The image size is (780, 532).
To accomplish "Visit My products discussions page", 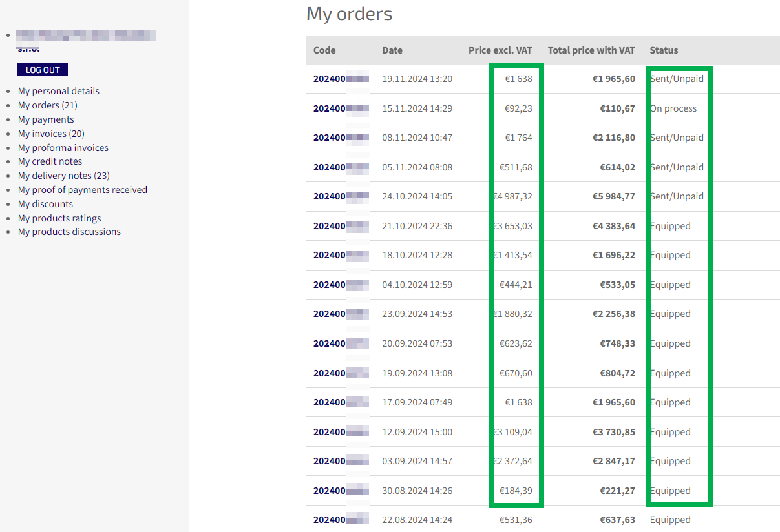I will 69,232.
